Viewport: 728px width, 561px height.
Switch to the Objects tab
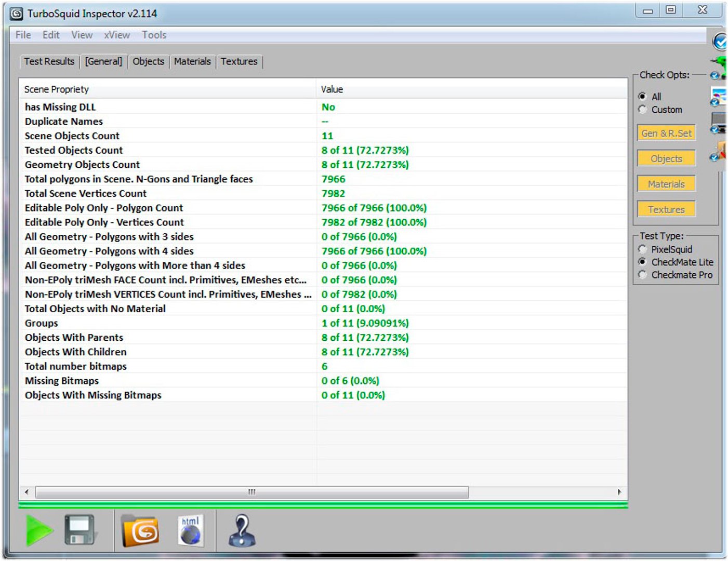(148, 61)
